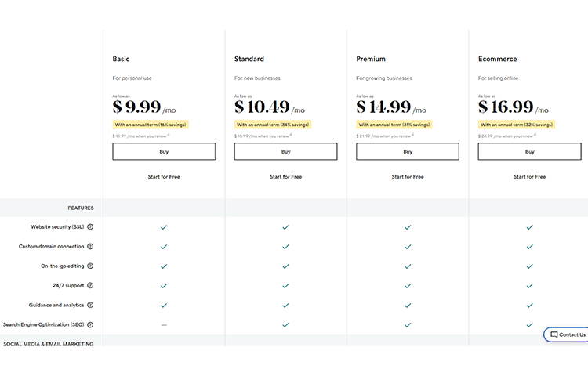The image size is (588, 376).
Task: Open the Contact Us chat widget
Action: coord(567,334)
